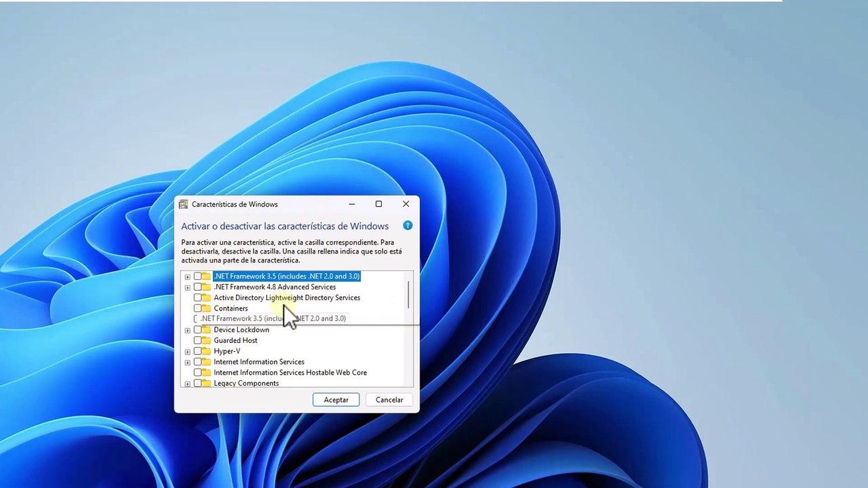The height and width of the screenshot is (488, 868).
Task: Expand the Legacy Components node
Action: pos(187,384)
